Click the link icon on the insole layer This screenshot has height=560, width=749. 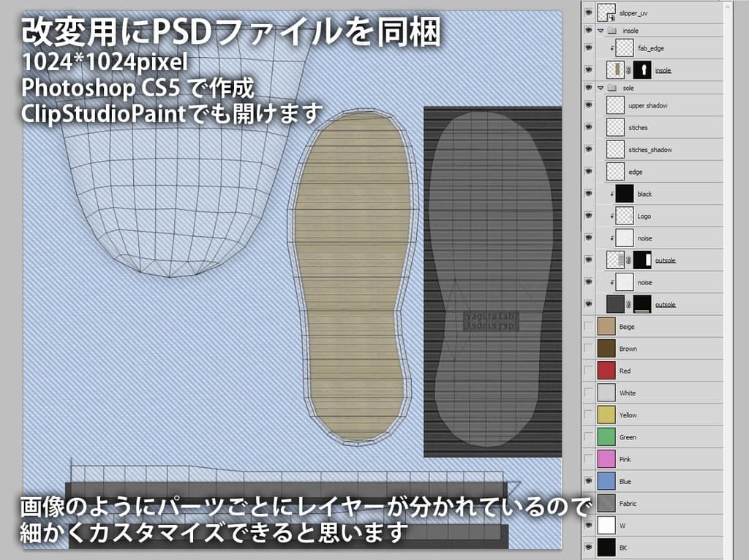point(628,70)
